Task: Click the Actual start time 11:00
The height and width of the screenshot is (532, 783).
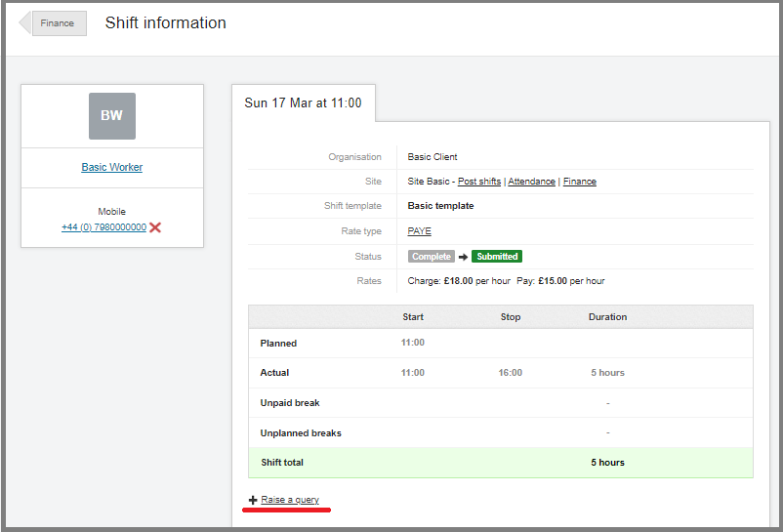Action: (413, 373)
